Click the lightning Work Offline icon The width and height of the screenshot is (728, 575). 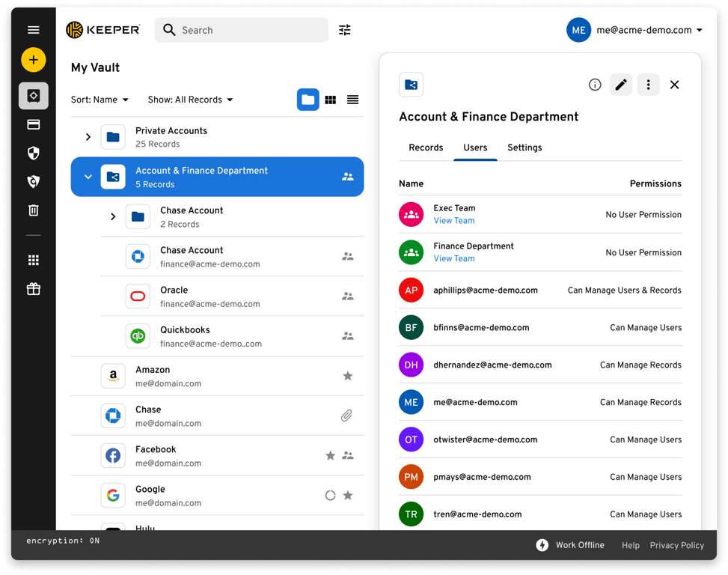click(542, 545)
